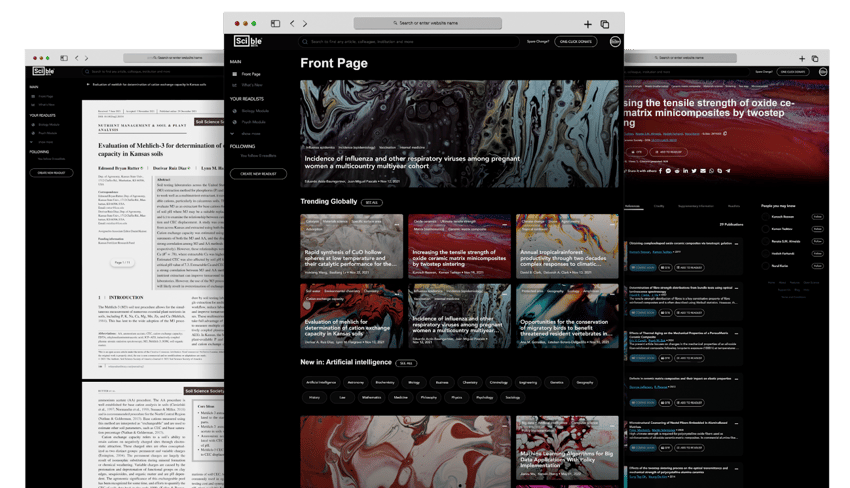This screenshot has width=850, height=488.
Task: Click See All next to New in: Artificial intelligence
Action: [405, 363]
